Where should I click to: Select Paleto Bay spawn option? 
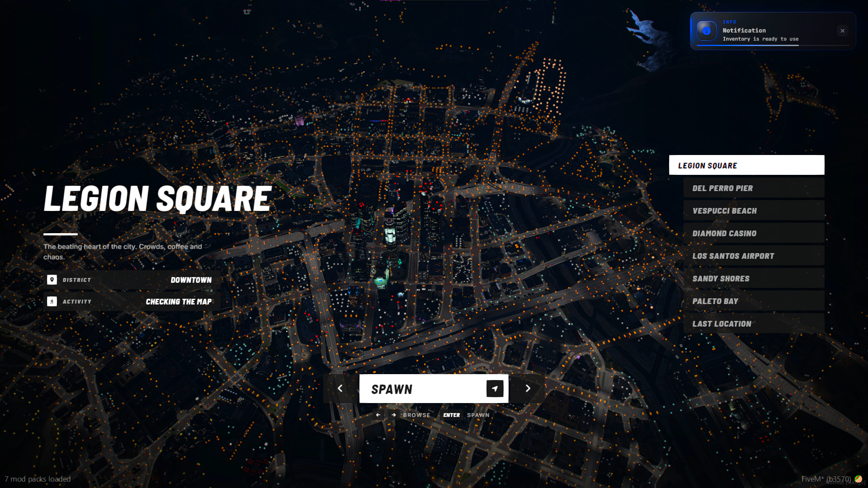tap(754, 301)
